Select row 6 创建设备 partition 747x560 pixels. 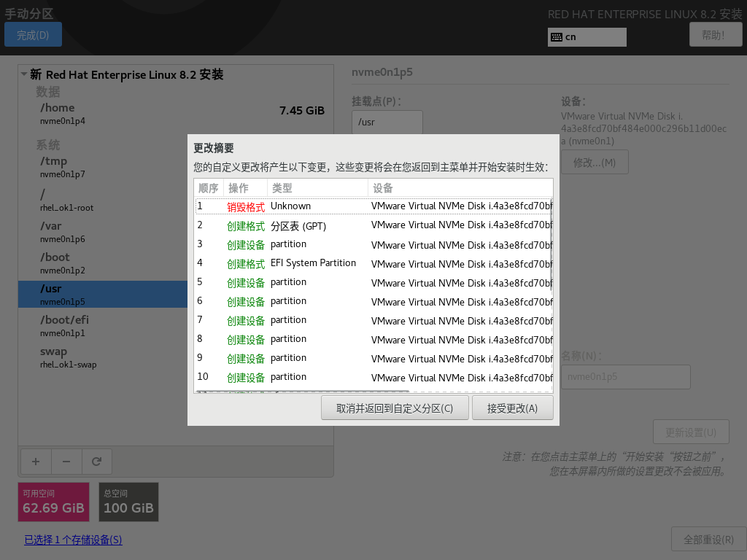tap(373, 301)
